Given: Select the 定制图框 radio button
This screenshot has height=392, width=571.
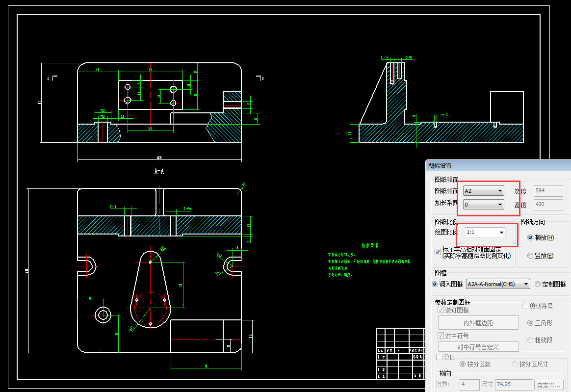Looking at the screenshot, I should pyautogui.click(x=538, y=284).
